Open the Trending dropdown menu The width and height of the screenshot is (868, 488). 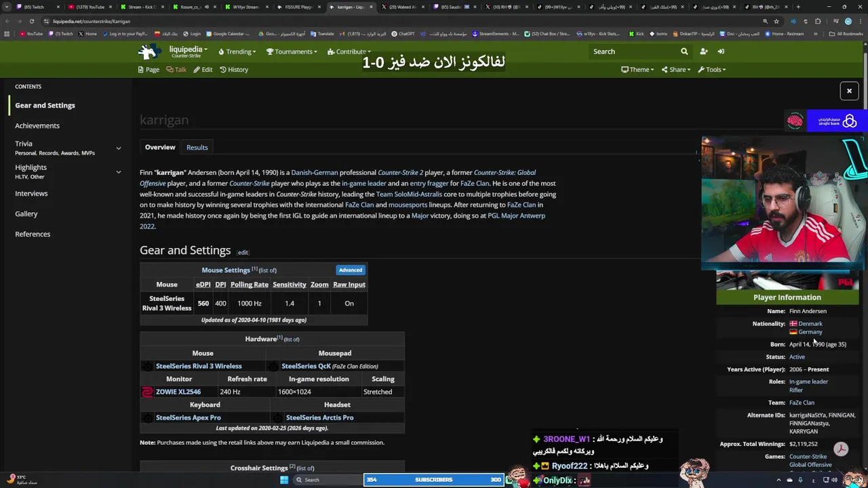tap(237, 52)
